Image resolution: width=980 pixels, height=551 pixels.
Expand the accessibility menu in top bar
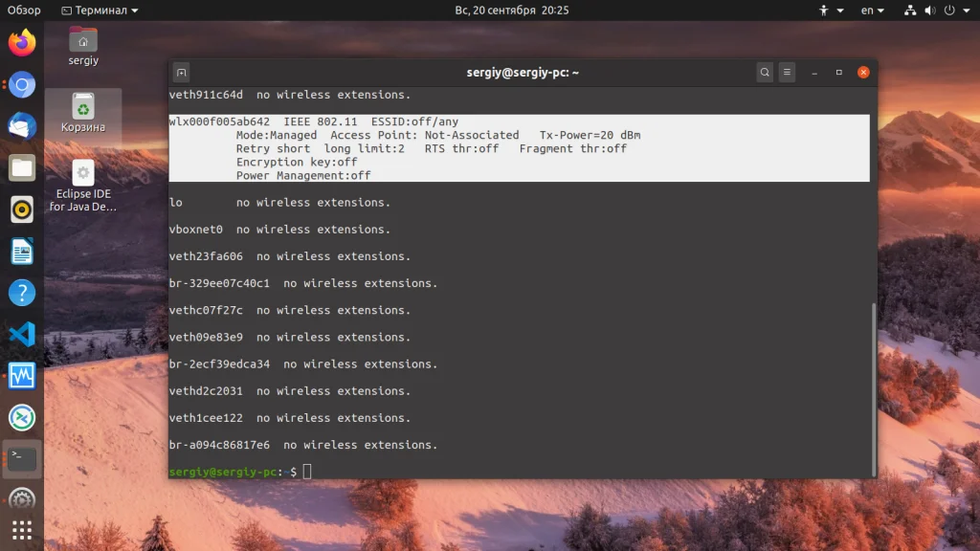point(832,10)
